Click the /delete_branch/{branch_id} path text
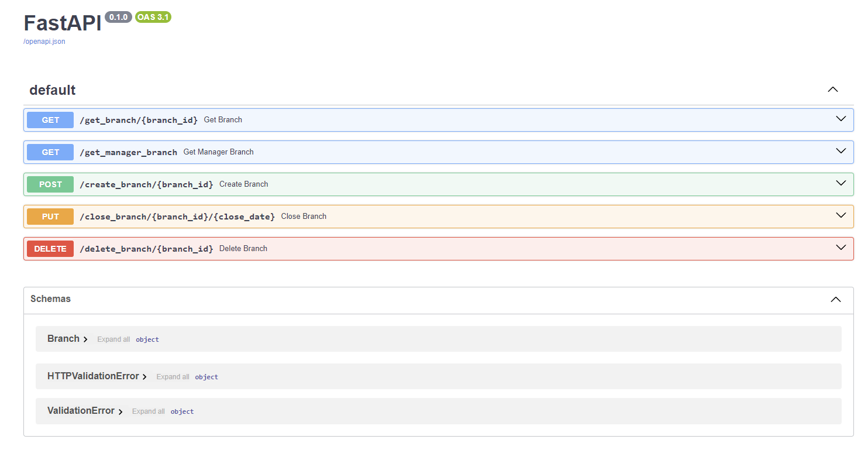This screenshot has width=868, height=453. (147, 249)
